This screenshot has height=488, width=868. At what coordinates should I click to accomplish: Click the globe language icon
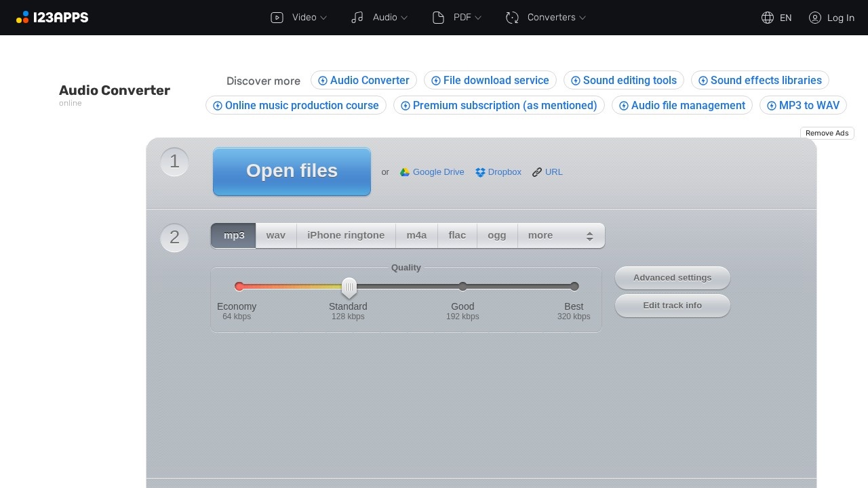tap(768, 18)
